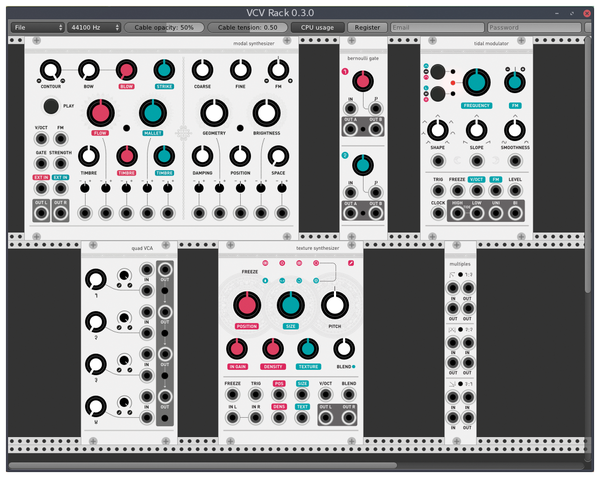
Task: Click the large red FLOW knob
Action: click(100, 113)
